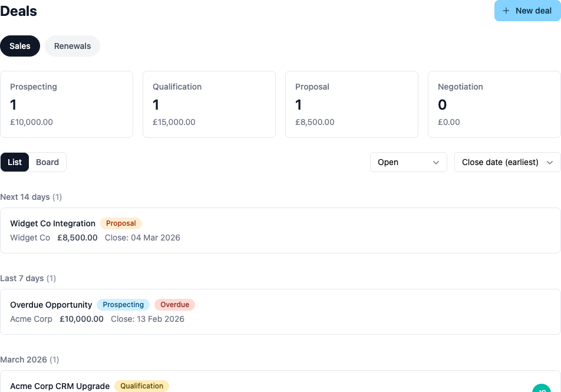
Task: Select the Prospecting badge on Overdue Opportunity
Action: tap(123, 305)
